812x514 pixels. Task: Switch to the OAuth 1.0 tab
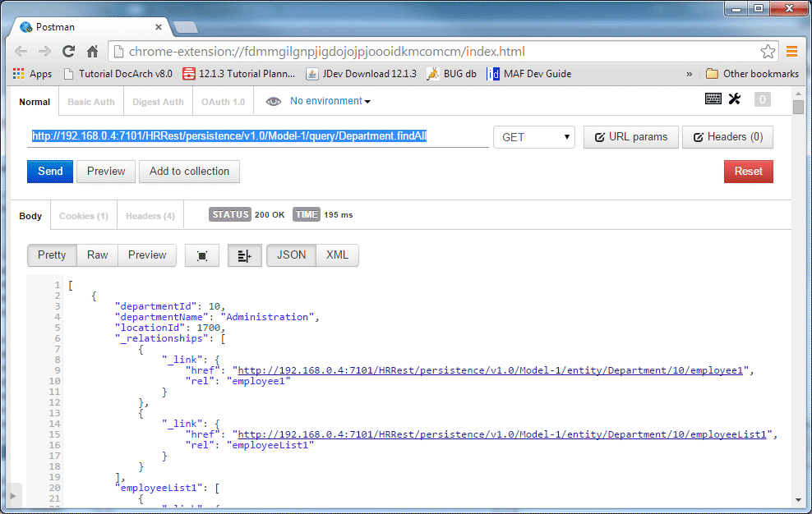pyautogui.click(x=224, y=102)
